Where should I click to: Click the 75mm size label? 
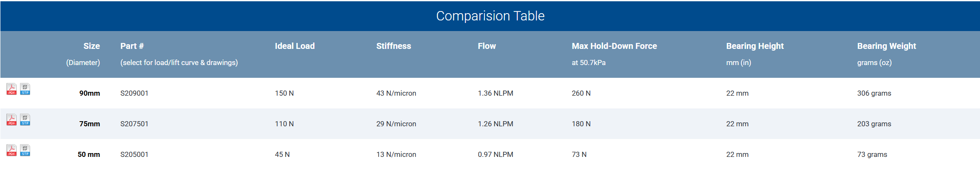click(x=89, y=124)
